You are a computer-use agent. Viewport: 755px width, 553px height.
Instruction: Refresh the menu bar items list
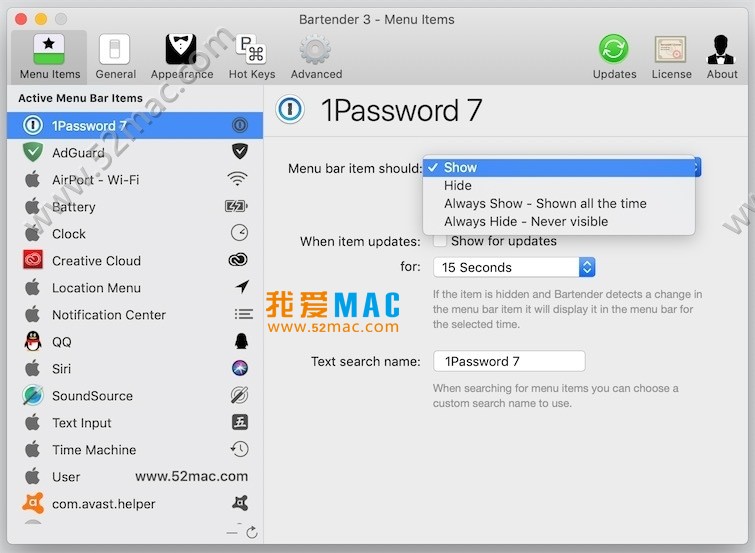(251, 532)
